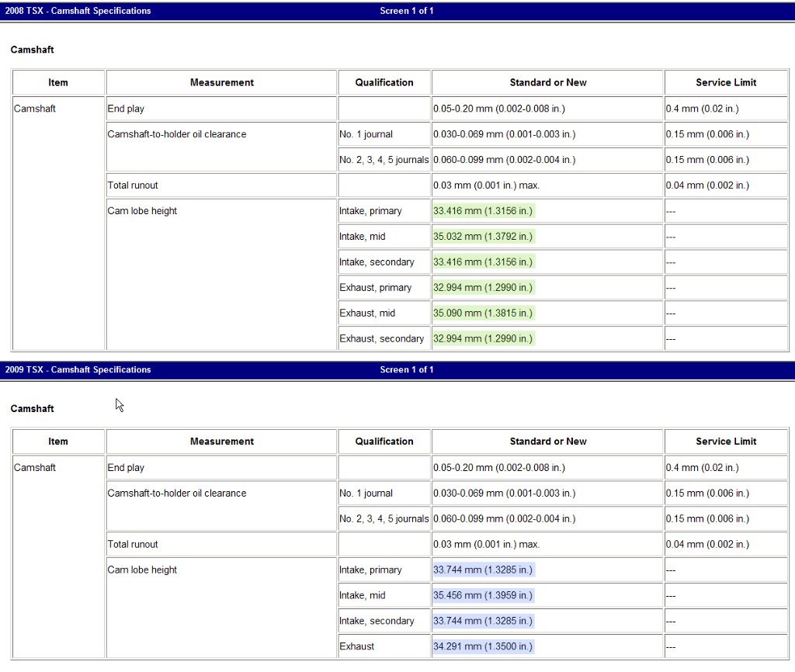Viewport: 795px width, 672px height.
Task: Click the "Standard or New" header in the 2008 table
Action: tap(548, 82)
